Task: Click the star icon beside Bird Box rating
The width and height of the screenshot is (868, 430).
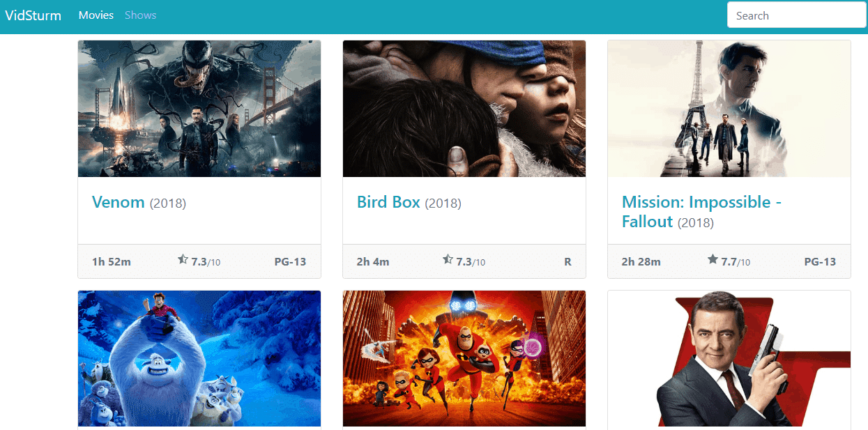Action: [x=448, y=260]
